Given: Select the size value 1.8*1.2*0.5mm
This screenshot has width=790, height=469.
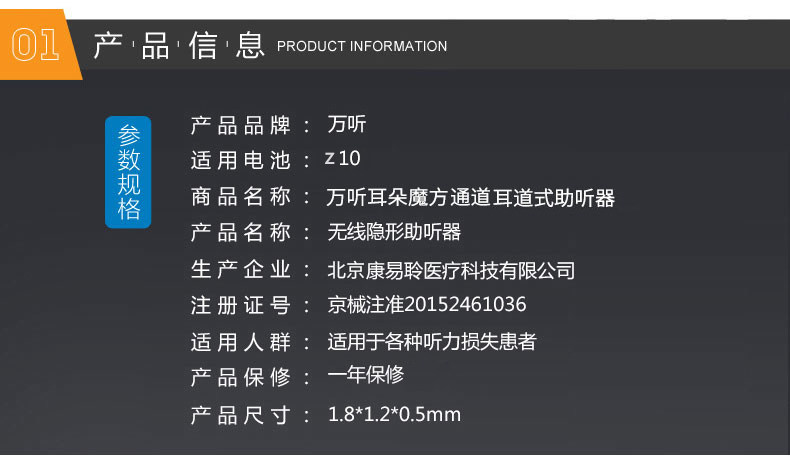Looking at the screenshot, I should (x=394, y=415).
